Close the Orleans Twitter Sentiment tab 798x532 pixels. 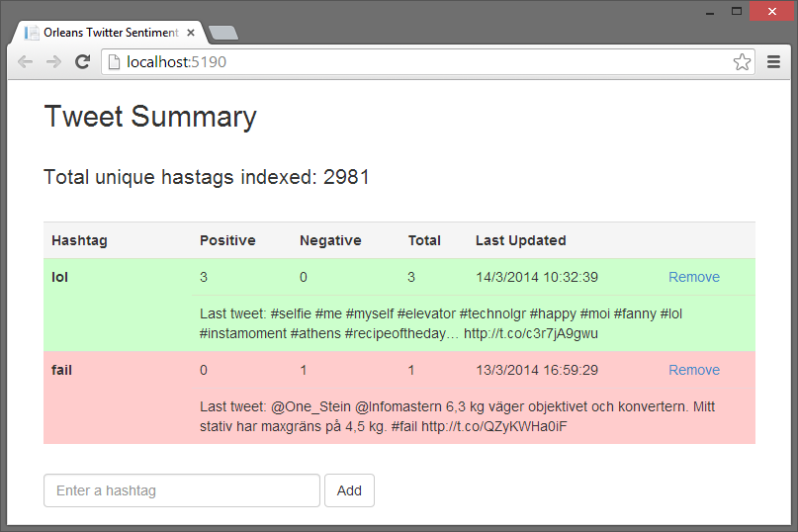coord(191,33)
